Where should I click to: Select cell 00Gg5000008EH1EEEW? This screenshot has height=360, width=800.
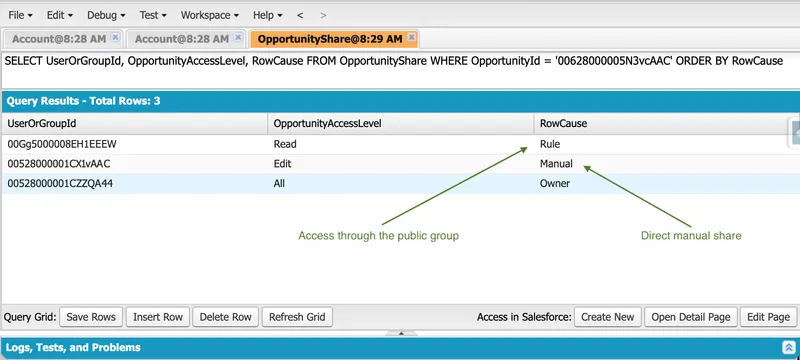pyautogui.click(x=134, y=144)
